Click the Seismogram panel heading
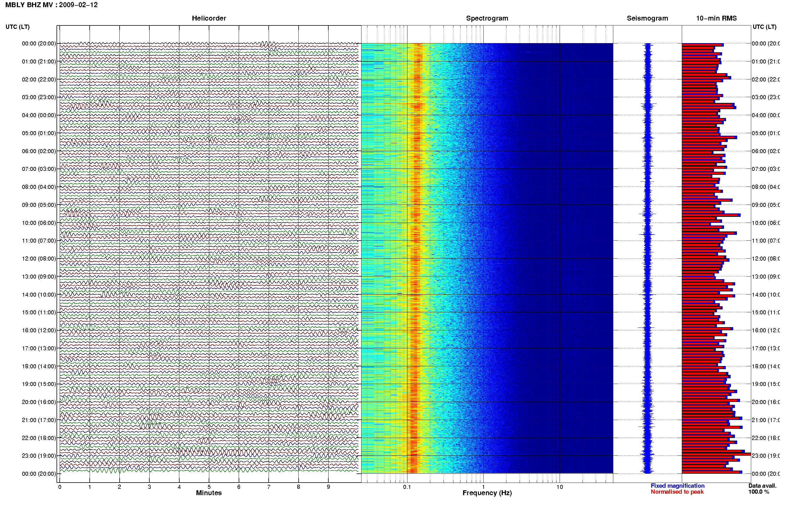 (x=647, y=18)
